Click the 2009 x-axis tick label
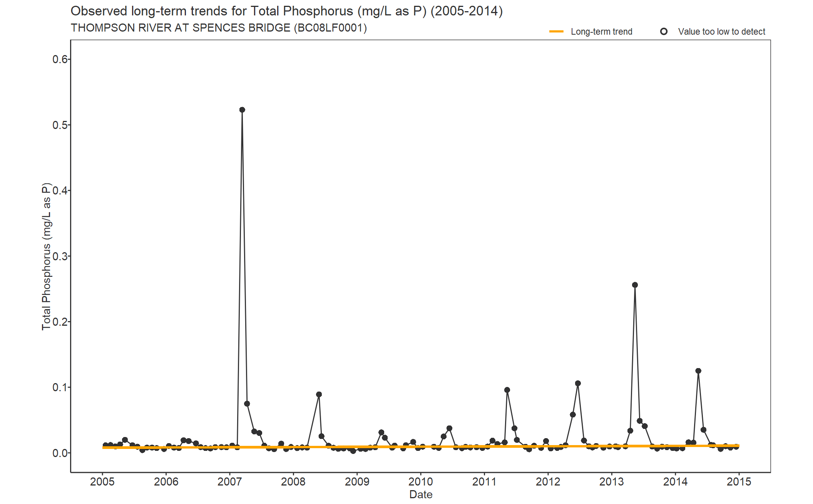813x504 pixels. pos(357,482)
